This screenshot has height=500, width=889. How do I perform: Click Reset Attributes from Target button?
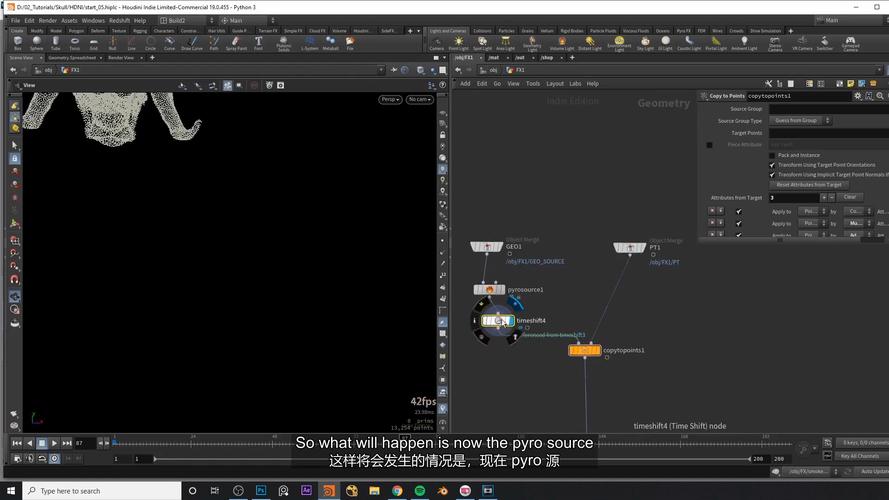click(806, 185)
